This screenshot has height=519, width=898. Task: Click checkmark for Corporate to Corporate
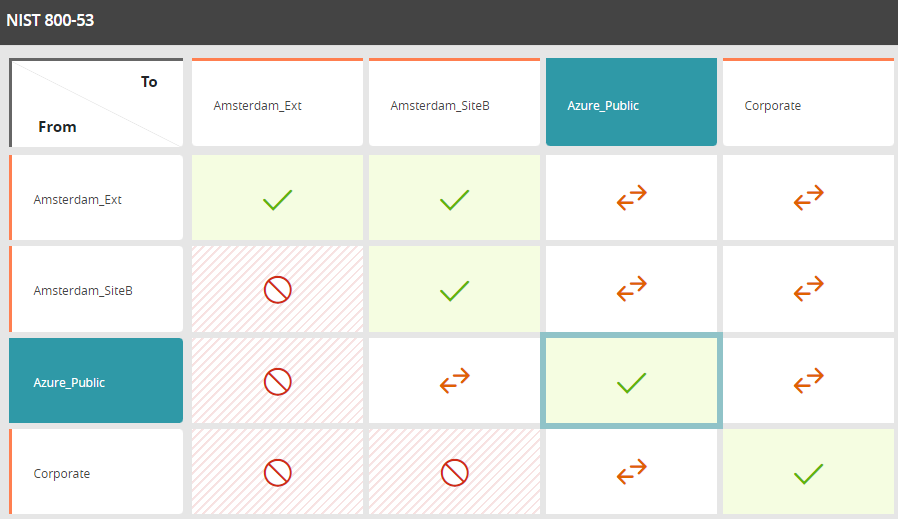coord(808,474)
